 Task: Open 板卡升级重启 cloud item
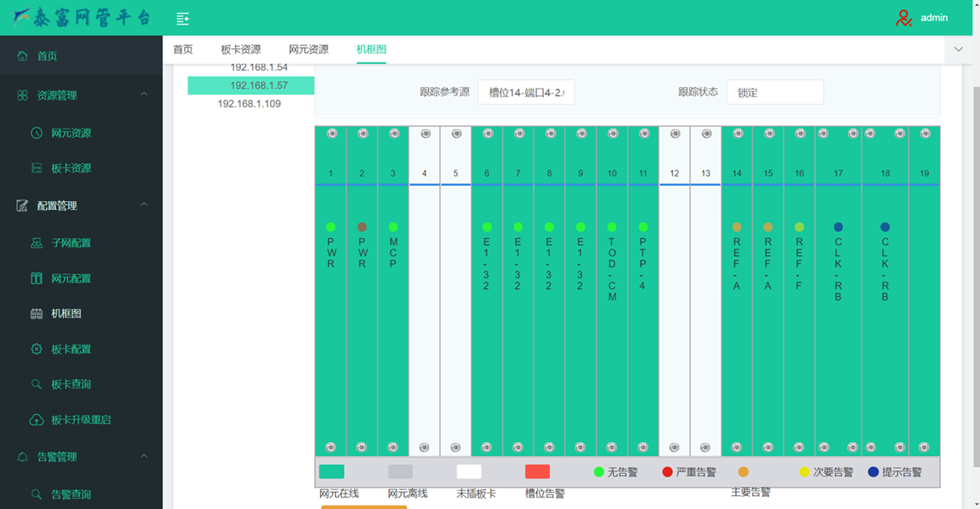(x=80, y=420)
